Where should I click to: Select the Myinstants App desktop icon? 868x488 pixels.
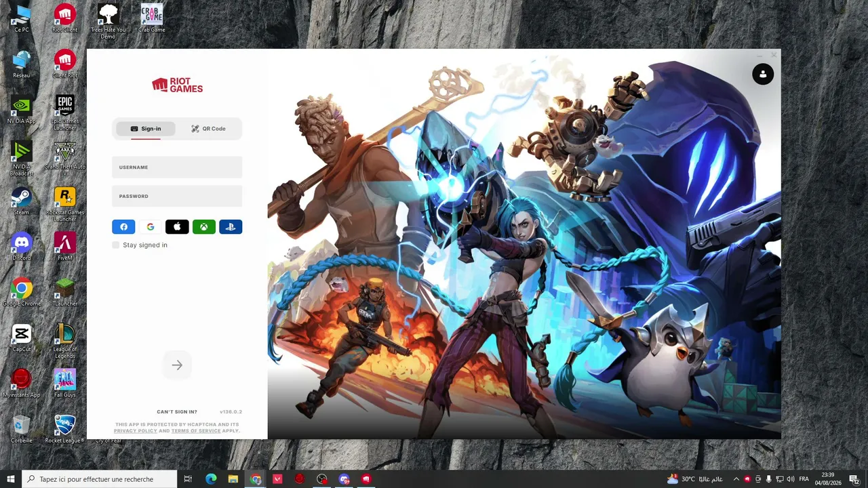click(22, 383)
